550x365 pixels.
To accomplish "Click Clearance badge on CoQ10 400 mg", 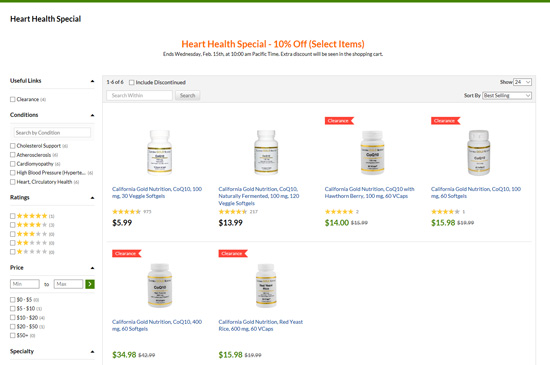I will click(127, 254).
